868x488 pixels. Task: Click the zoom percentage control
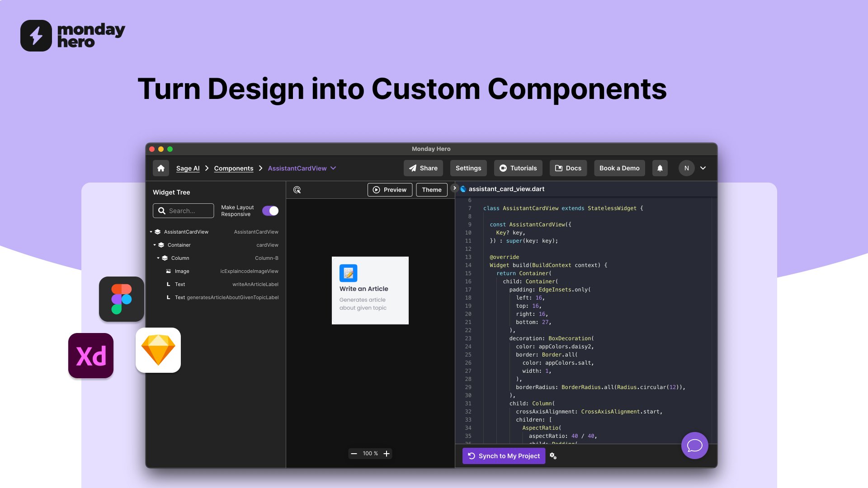(370, 454)
